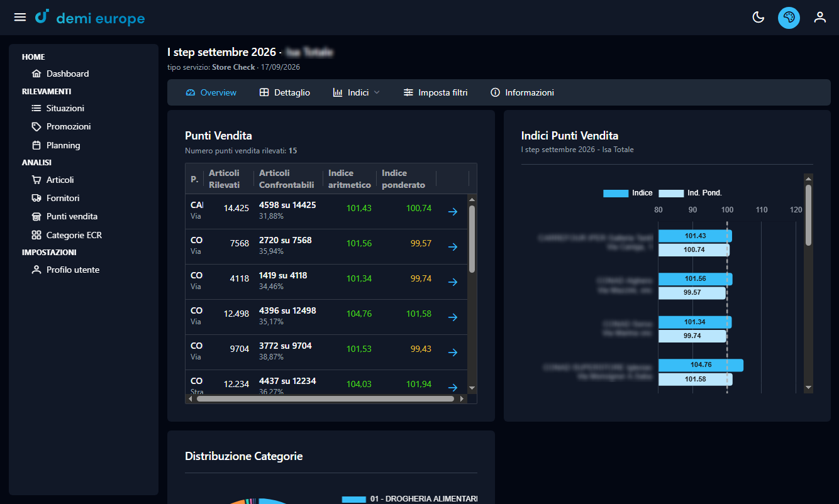
Task: Click the 01 - DROGHERIA ALIMENTARE legend swatch
Action: 354,499
